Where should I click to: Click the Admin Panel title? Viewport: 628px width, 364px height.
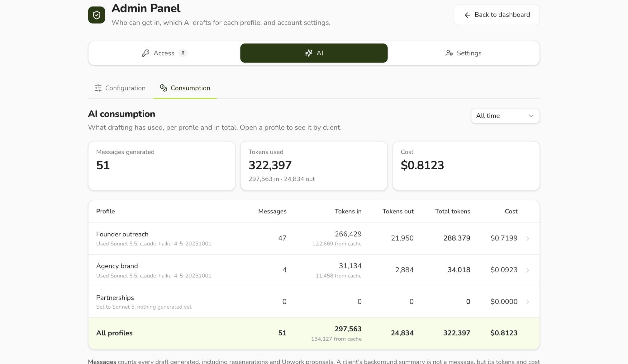(146, 8)
